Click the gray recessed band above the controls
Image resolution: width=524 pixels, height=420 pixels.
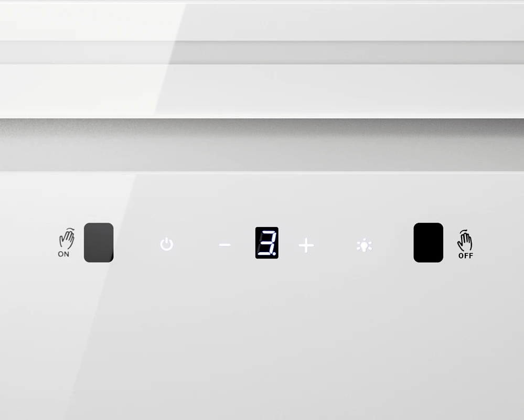262,145
